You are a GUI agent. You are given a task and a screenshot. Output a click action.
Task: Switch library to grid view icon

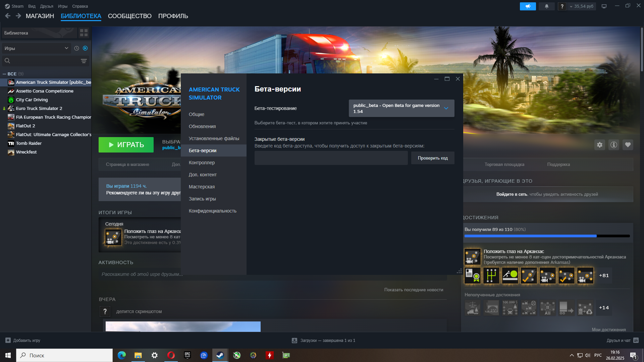(84, 33)
